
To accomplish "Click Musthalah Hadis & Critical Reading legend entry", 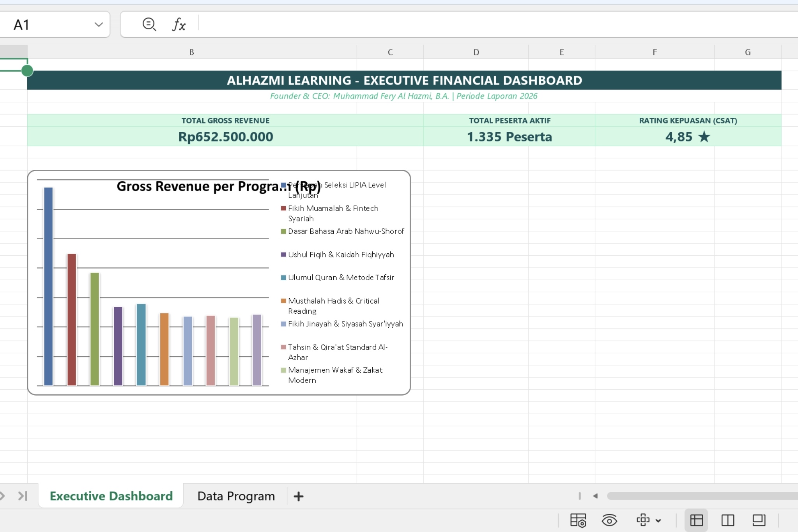I will coord(331,306).
